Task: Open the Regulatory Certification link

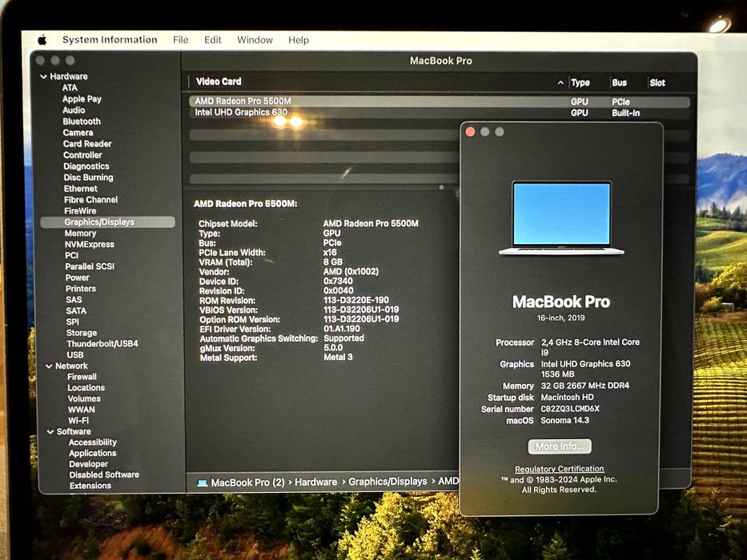Action: coord(560,469)
